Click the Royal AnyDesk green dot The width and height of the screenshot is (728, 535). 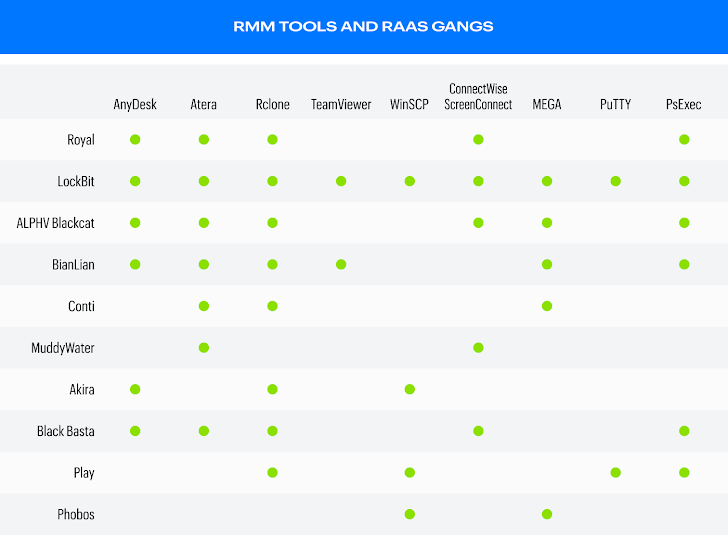(x=135, y=139)
